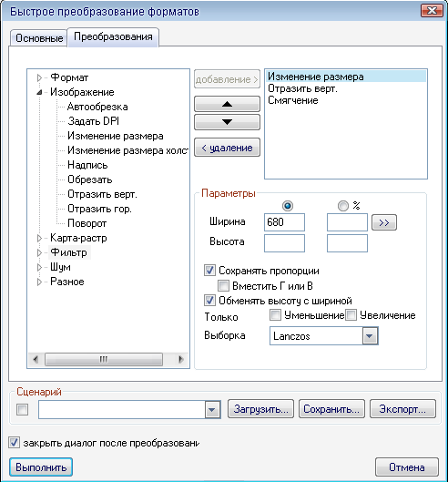Click the удаление button

point(227,148)
